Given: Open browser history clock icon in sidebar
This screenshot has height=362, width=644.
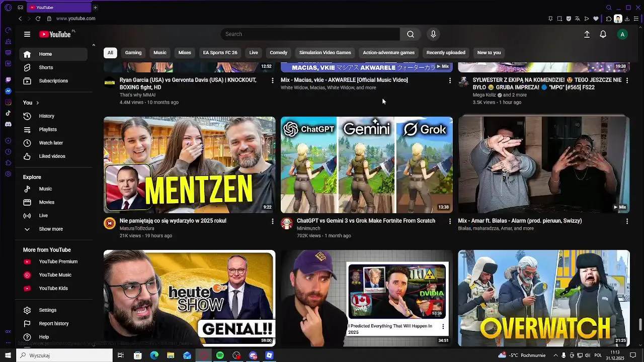Looking at the screenshot, I should click(8, 151).
